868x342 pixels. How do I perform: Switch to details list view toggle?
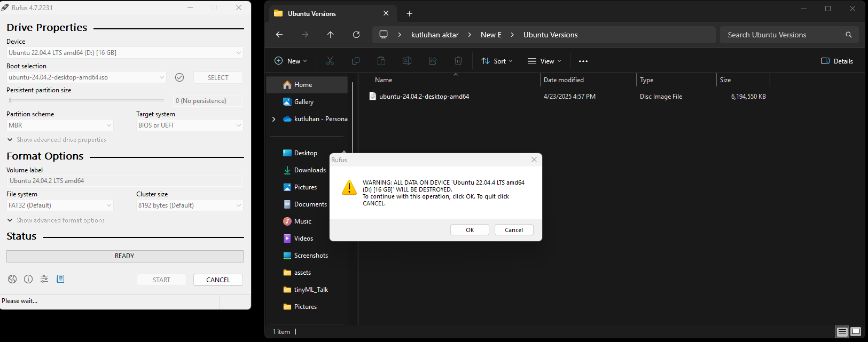pos(842,332)
